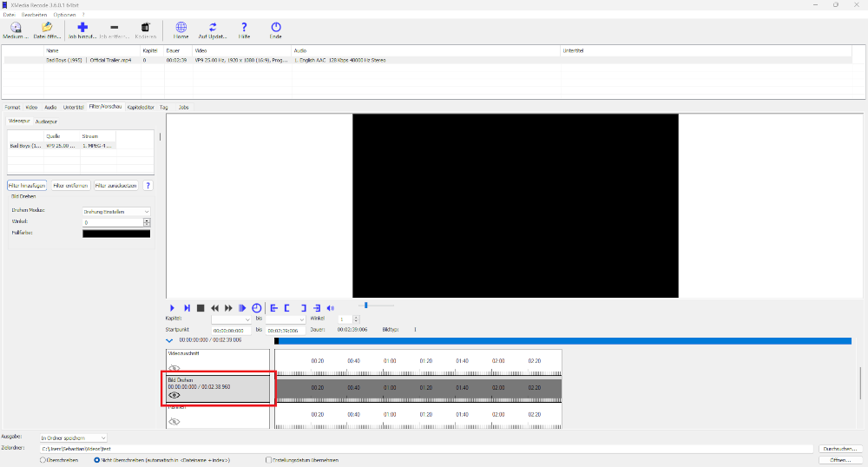Viewport: 868px width, 467px height.
Task: Click the blue video seek bar
Action: click(x=563, y=341)
